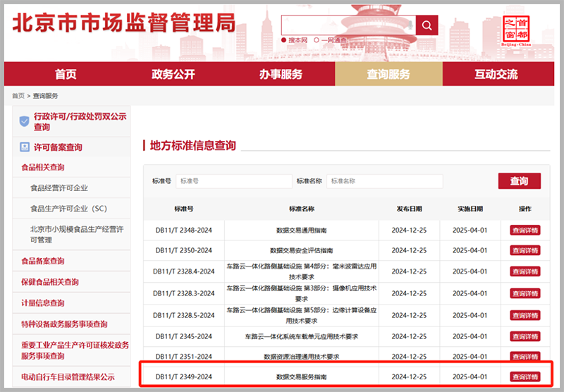Click the magnifier search button in header
The width and height of the screenshot is (564, 392).
[x=427, y=25]
